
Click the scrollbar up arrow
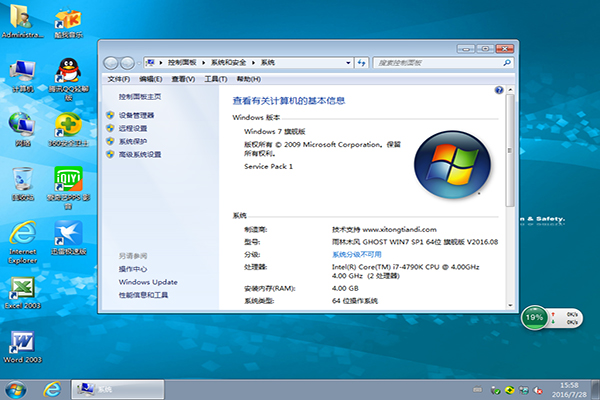pyautogui.click(x=510, y=90)
